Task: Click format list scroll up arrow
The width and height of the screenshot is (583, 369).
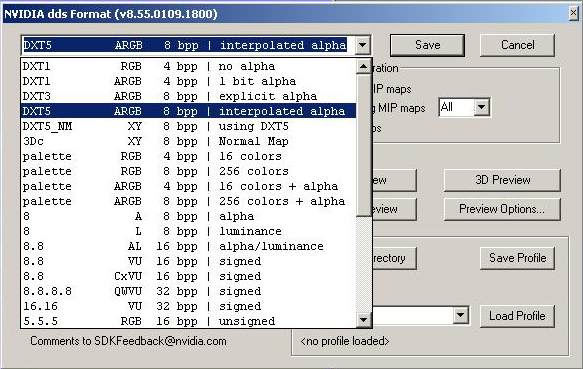Action: (363, 67)
